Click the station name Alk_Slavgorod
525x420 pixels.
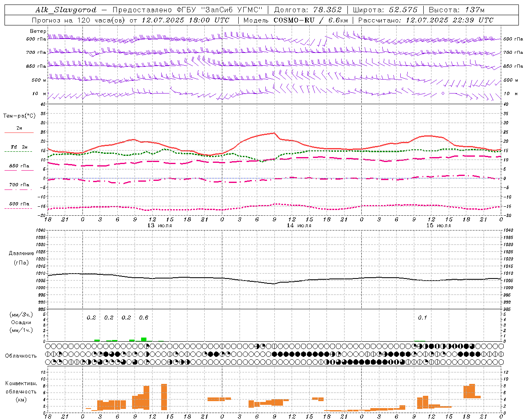click(x=66, y=10)
